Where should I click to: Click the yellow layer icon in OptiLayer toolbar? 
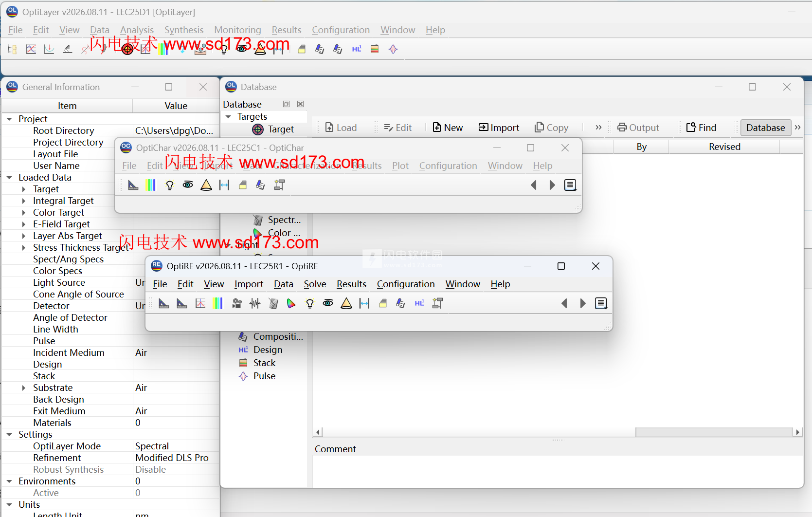302,49
